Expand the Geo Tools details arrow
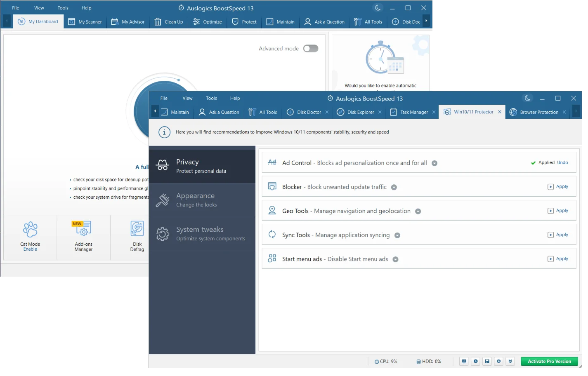 tap(418, 211)
